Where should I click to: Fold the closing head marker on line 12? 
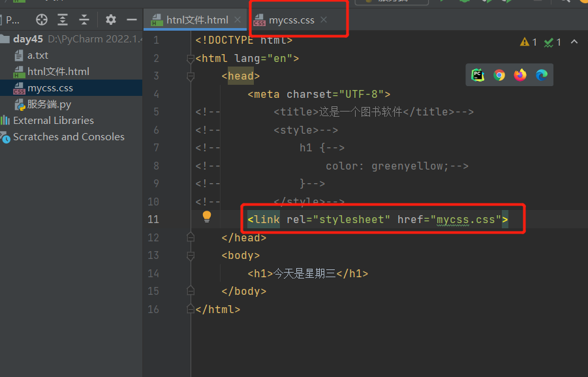[191, 237]
